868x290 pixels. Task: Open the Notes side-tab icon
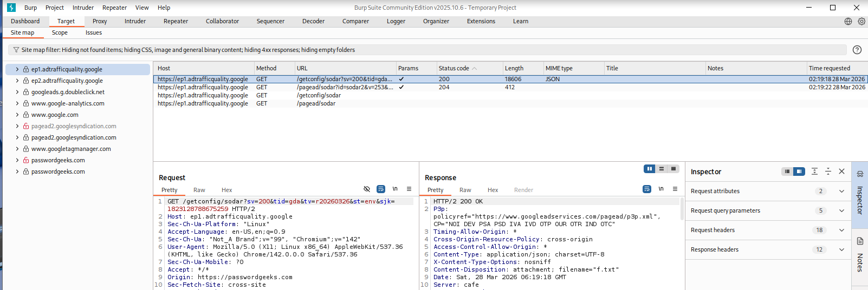click(x=860, y=241)
